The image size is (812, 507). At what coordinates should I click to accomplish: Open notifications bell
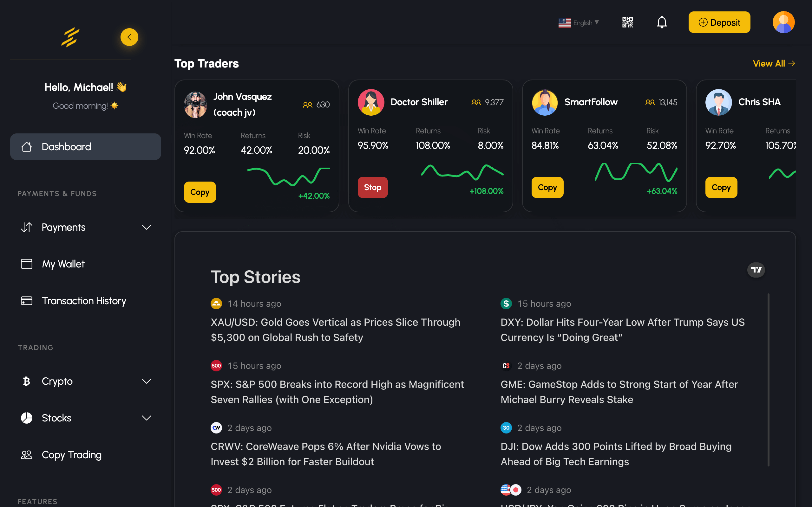tap(662, 22)
